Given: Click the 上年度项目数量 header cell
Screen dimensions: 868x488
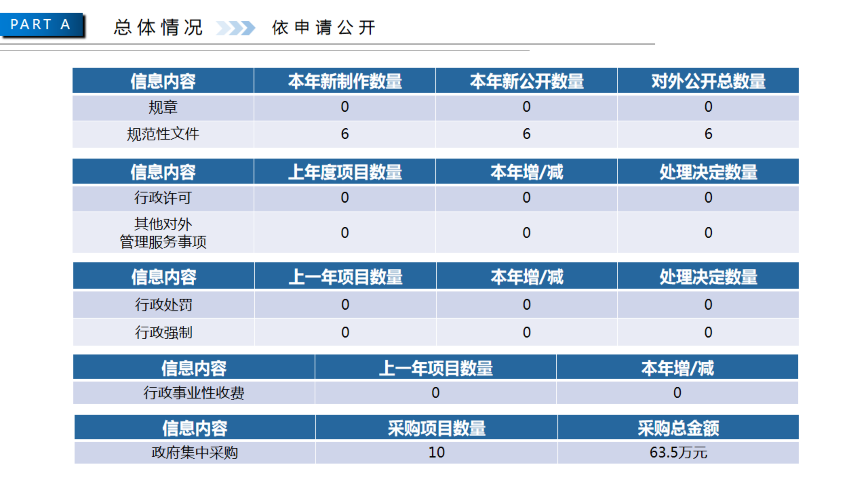Looking at the screenshot, I should 344,171.
